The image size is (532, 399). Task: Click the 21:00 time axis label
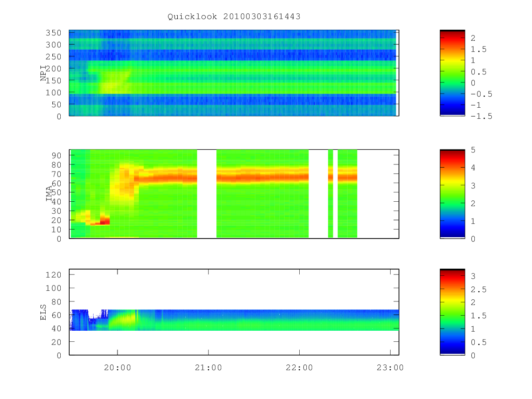[x=208, y=368]
